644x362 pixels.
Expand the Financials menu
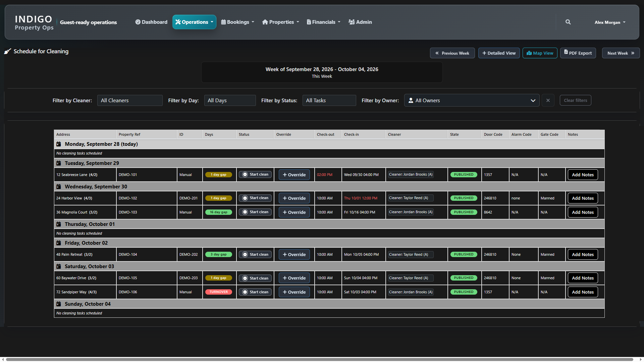coord(324,22)
